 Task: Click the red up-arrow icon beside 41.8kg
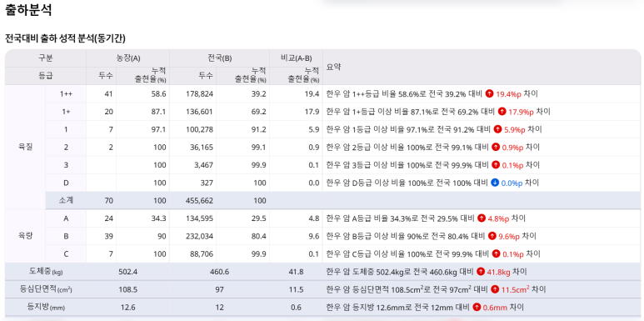click(x=481, y=272)
